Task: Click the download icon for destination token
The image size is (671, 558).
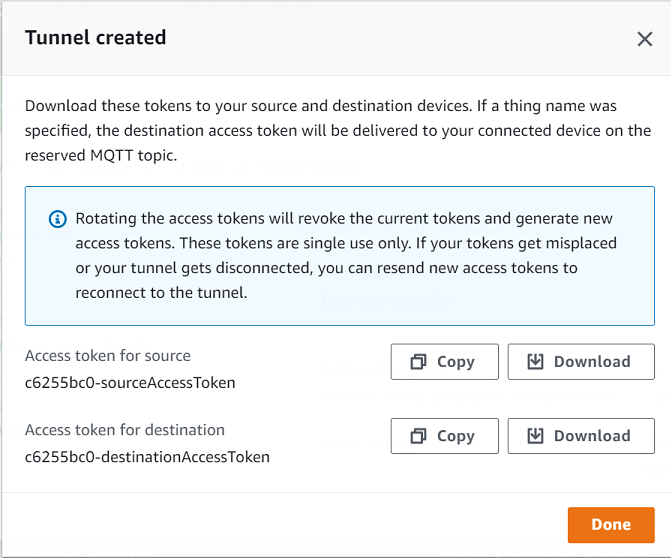Action: pos(535,436)
